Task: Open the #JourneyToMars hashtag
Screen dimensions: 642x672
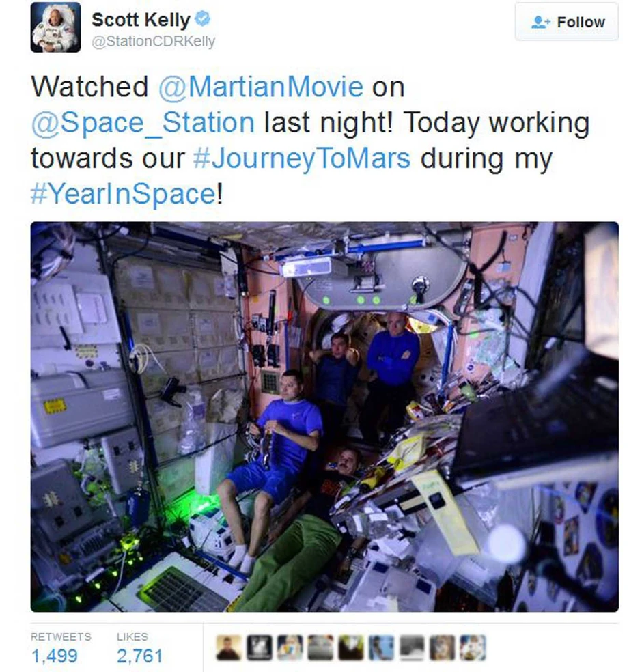Action: click(x=302, y=158)
